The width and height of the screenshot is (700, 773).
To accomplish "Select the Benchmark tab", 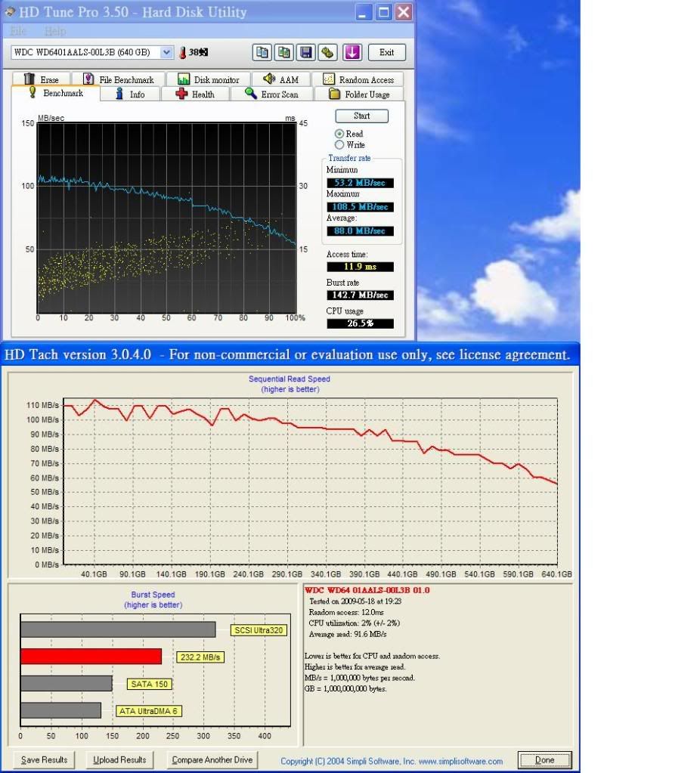I will point(56,93).
